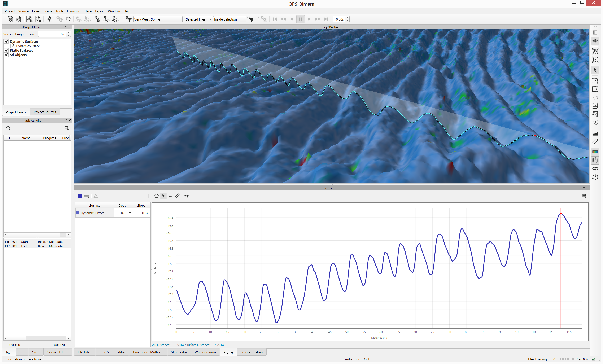The height and width of the screenshot is (364, 603).
Task: Toggle the Static Surfaces checkbox
Action: click(x=7, y=50)
